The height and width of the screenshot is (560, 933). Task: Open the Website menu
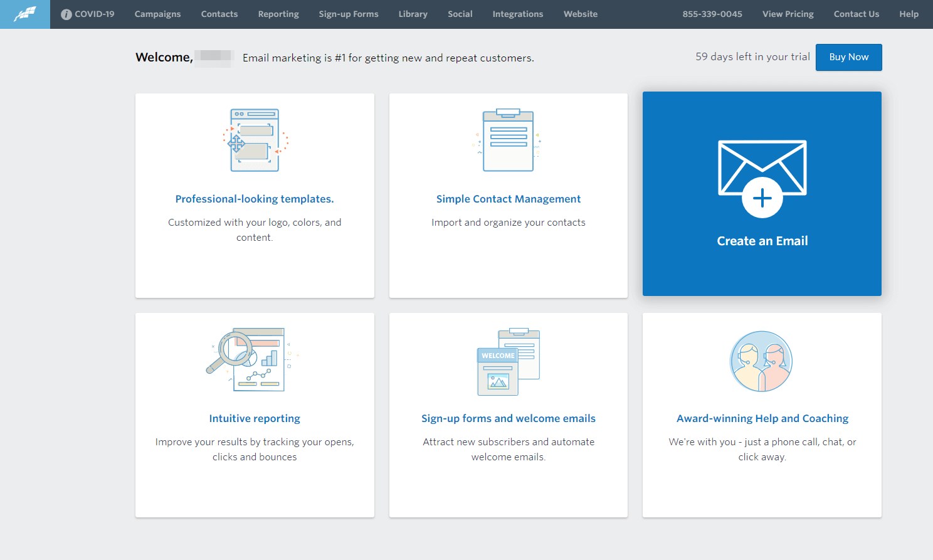click(x=580, y=14)
